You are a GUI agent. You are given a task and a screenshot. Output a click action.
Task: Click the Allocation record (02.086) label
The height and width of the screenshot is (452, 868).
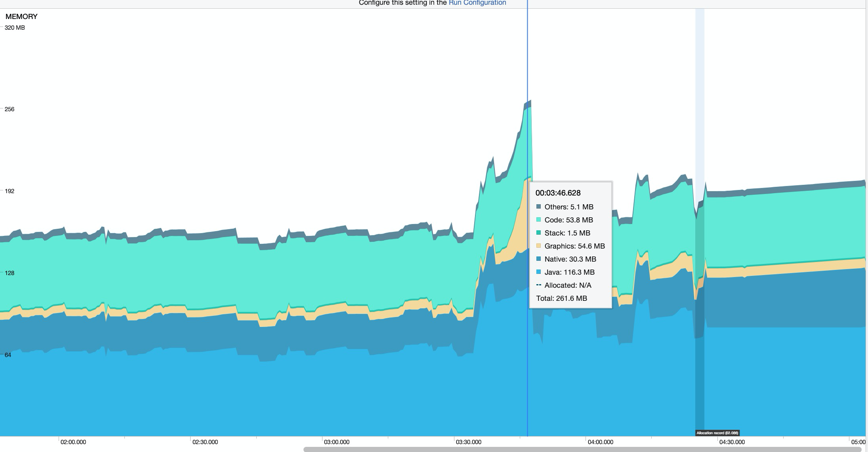point(717,433)
